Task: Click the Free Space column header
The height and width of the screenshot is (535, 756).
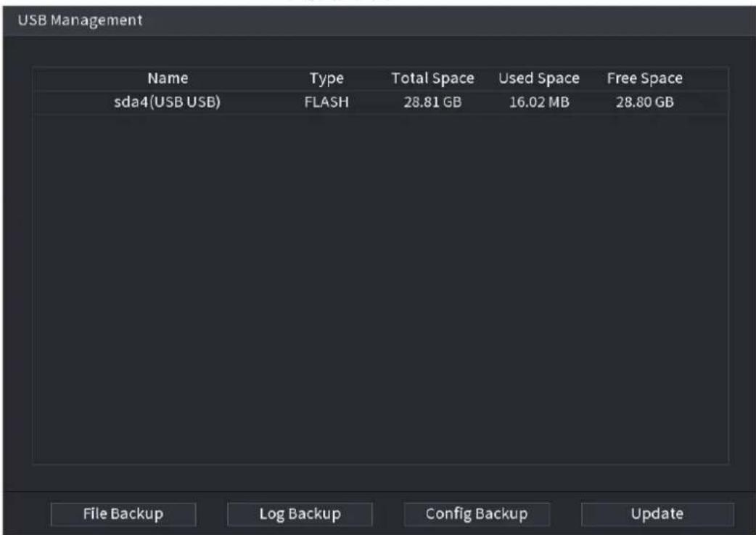Action: tap(644, 78)
